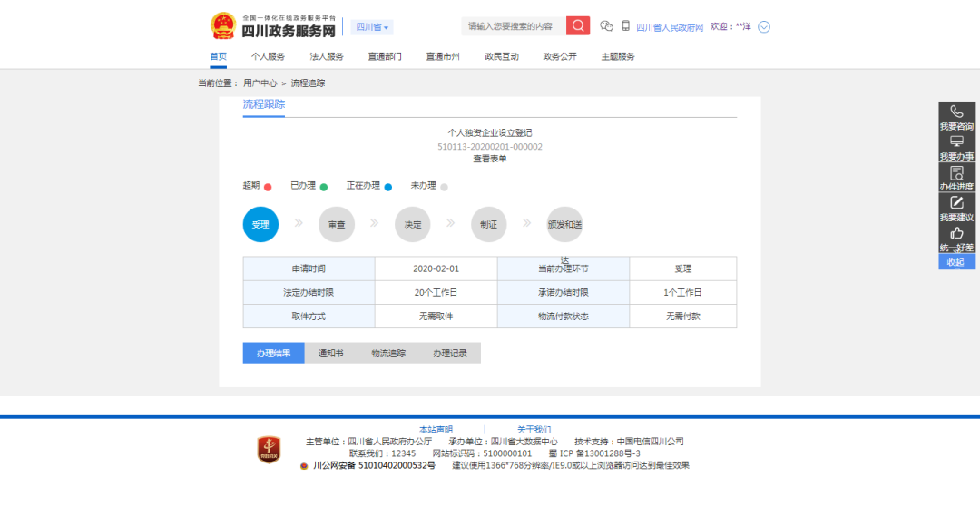
Task: Click 用户中心 in breadcrumb
Action: point(260,83)
